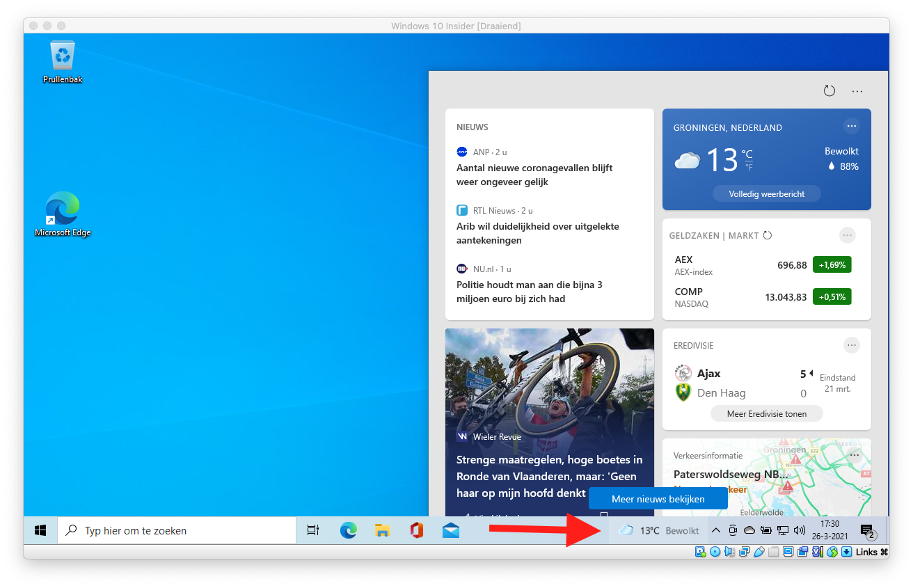The image size is (913, 588).
Task: Open the notification center icon
Action: (867, 531)
